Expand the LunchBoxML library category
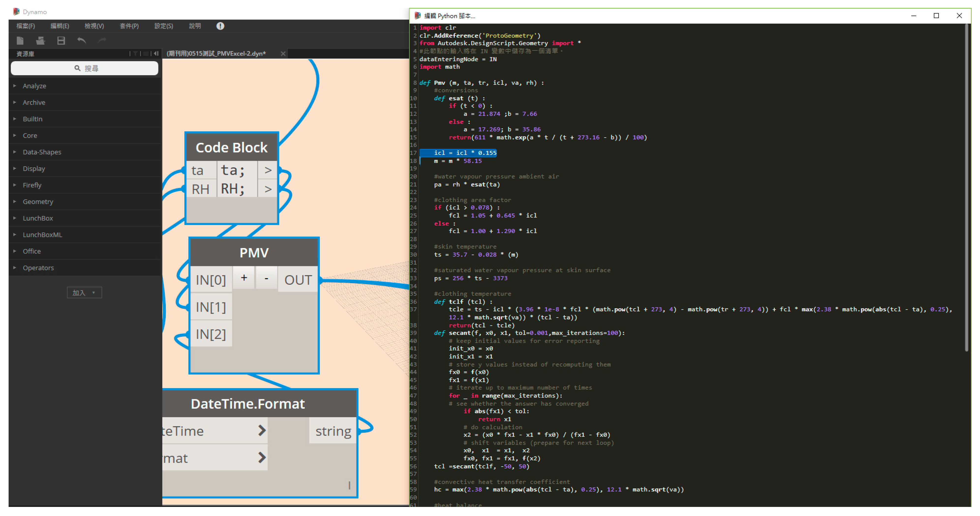Screen dimensions: 980x516 point(85,235)
